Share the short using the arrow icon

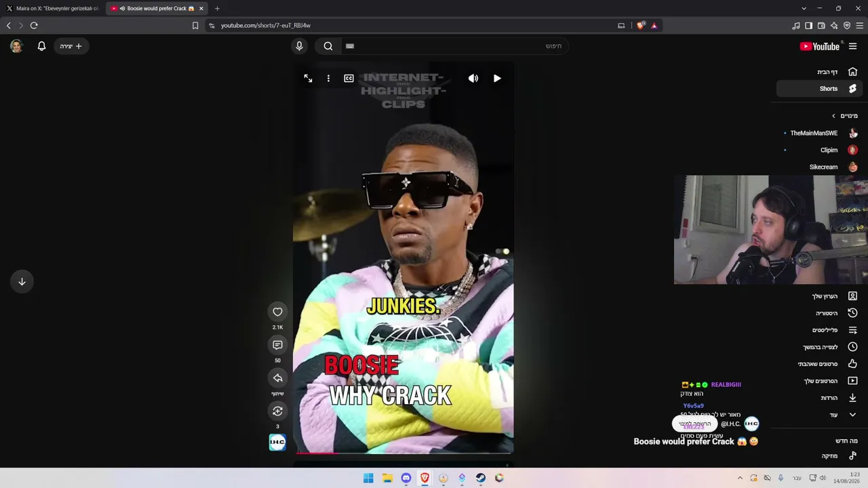click(x=277, y=378)
